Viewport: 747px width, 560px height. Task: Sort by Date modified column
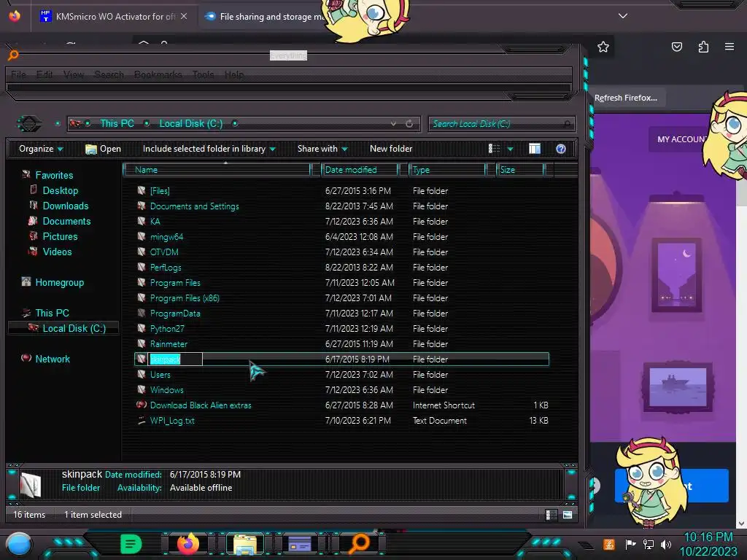pyautogui.click(x=359, y=170)
